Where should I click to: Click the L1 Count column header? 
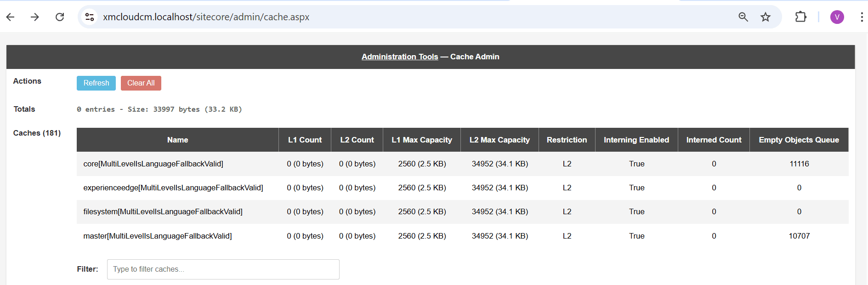tap(305, 140)
